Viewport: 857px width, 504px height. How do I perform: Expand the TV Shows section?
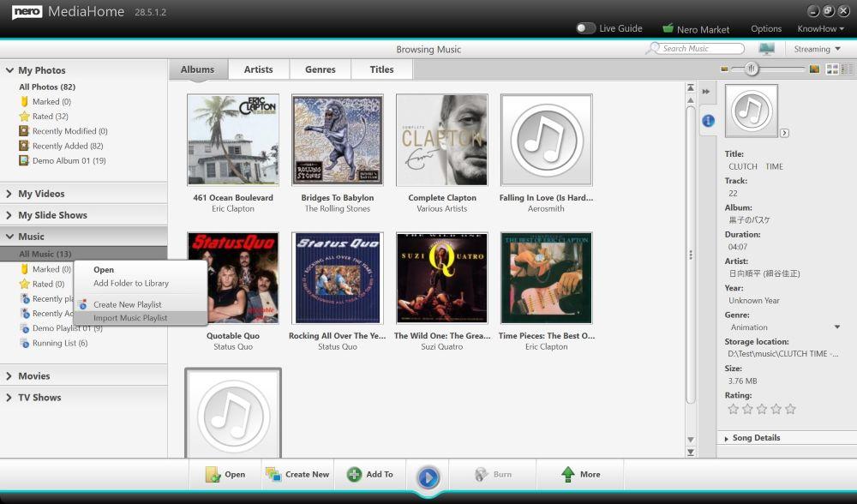pyautogui.click(x=9, y=398)
